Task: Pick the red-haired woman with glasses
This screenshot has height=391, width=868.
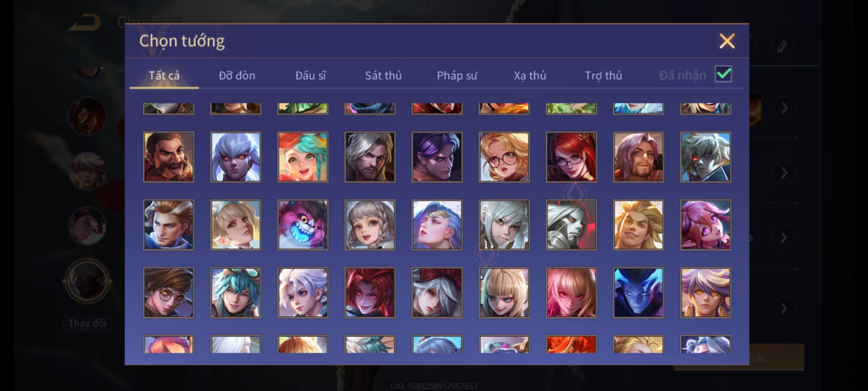Action: coord(571,157)
